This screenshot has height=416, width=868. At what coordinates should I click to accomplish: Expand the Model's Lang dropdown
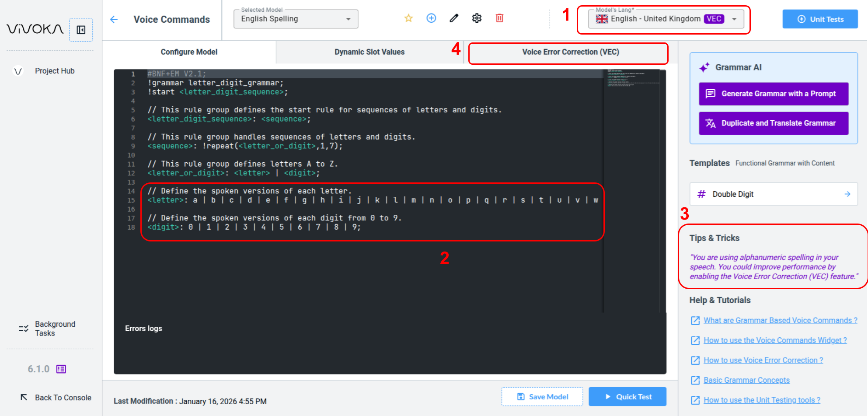tap(734, 19)
